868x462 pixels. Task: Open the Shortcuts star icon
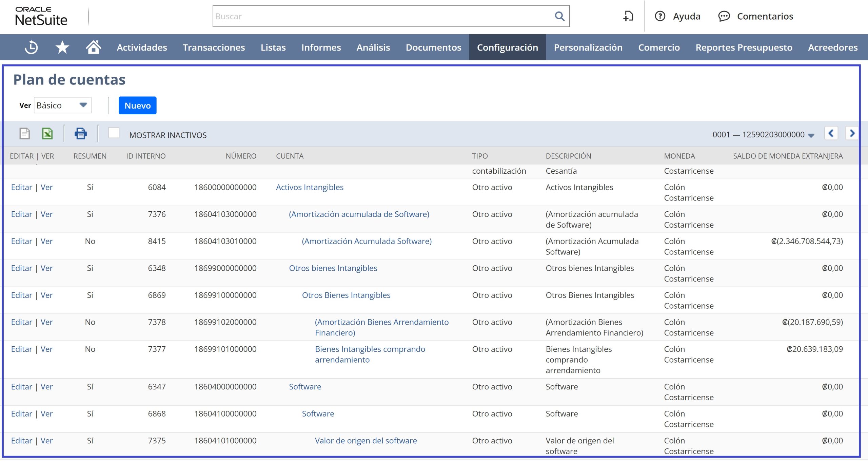[62, 47]
